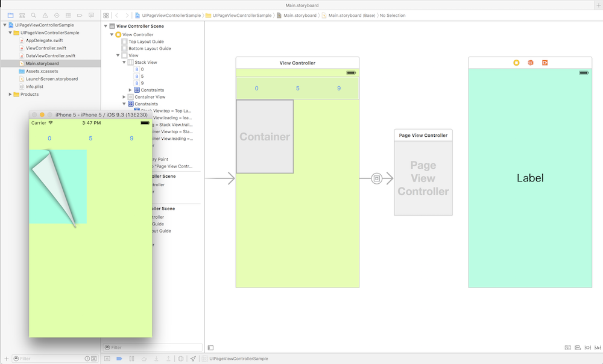Screen dimensions: 603x364
Task: Open the Pin constraints menu
Action: (x=587, y=348)
